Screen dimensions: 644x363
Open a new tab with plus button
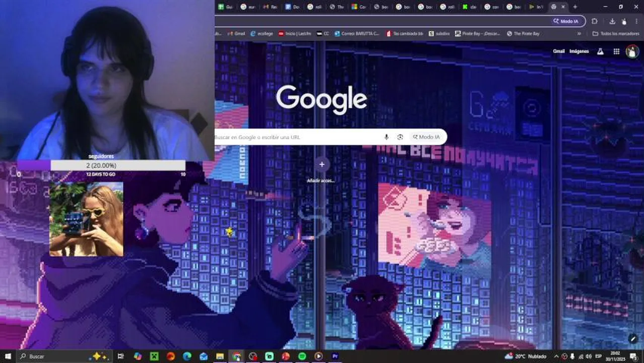(575, 7)
